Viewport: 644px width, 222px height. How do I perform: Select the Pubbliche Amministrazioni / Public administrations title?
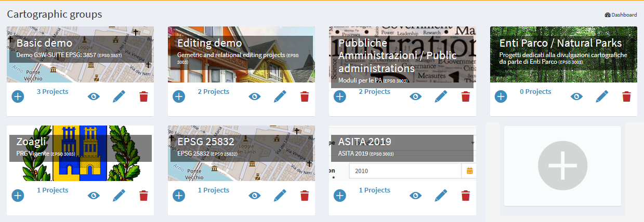tap(398, 55)
